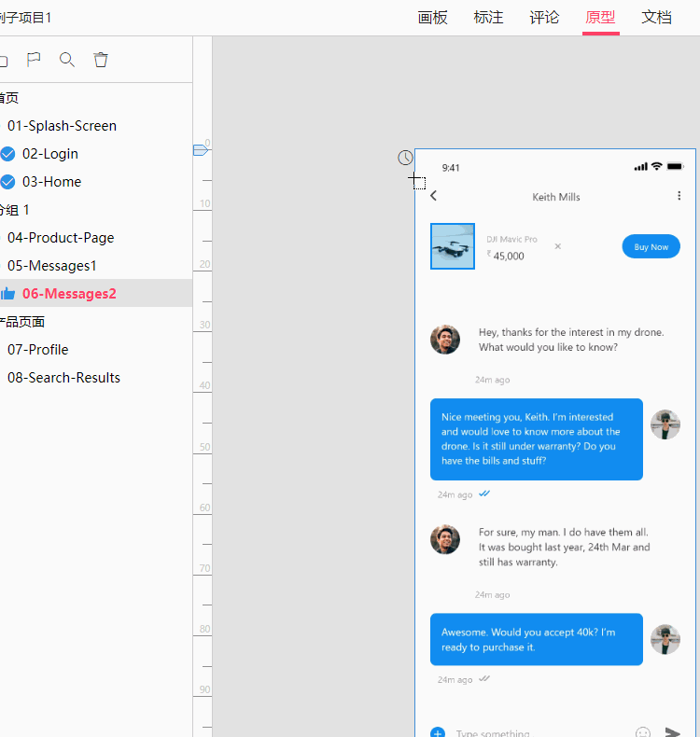
Task: Click the blue marker on the vertical ruler
Action: click(x=201, y=150)
